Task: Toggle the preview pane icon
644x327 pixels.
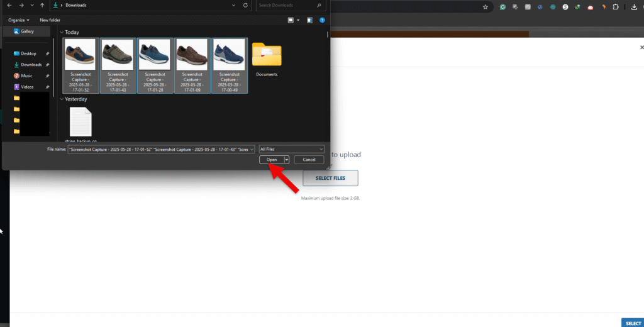Action: 309,20
